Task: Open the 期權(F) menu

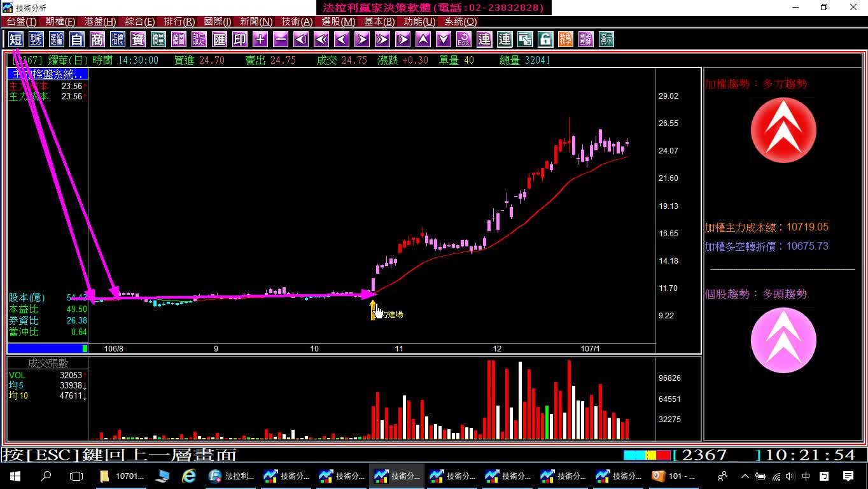Action: [60, 22]
